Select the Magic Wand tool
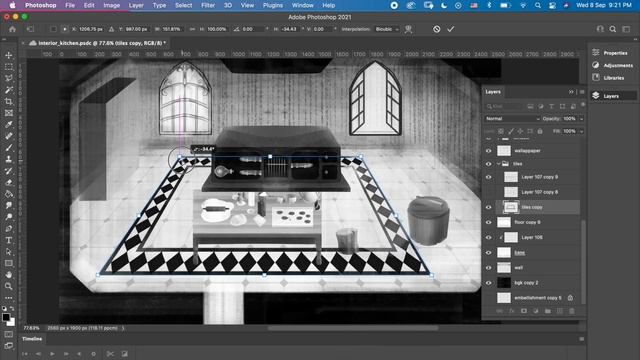This screenshot has height=360, width=640. 9,90
